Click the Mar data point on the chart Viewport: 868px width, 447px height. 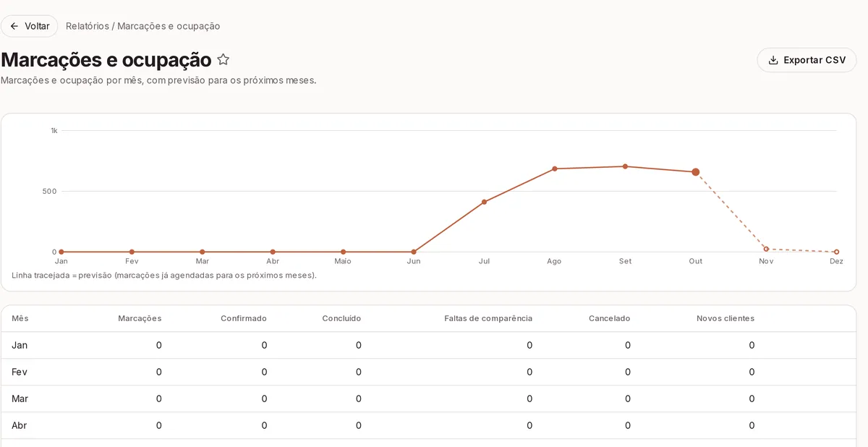[x=203, y=252]
